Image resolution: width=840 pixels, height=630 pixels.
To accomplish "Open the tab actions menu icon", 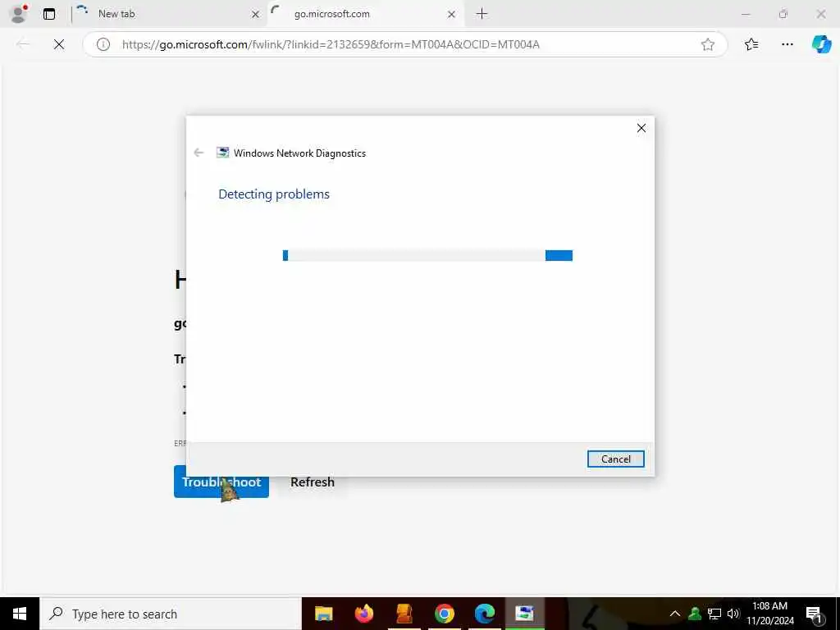I will [48, 14].
